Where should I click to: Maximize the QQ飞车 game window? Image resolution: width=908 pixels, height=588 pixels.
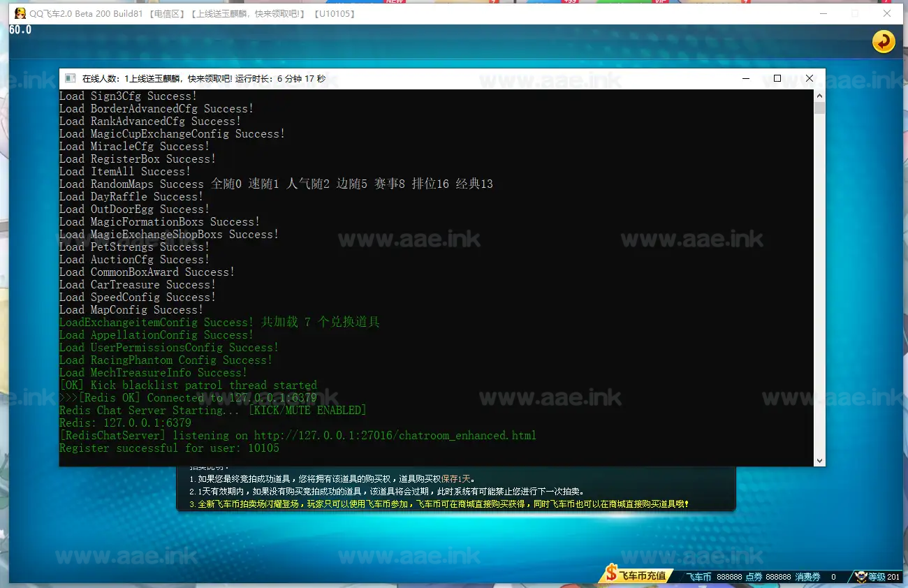coord(856,13)
